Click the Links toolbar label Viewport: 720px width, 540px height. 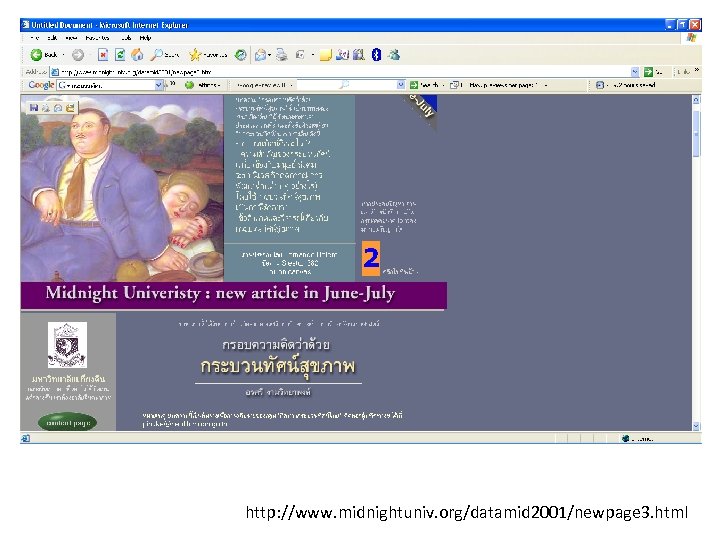coord(684,72)
